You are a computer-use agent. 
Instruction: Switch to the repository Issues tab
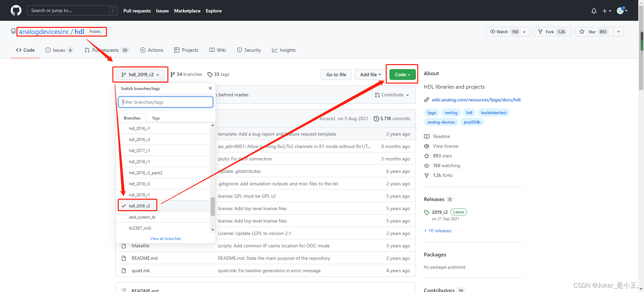59,50
